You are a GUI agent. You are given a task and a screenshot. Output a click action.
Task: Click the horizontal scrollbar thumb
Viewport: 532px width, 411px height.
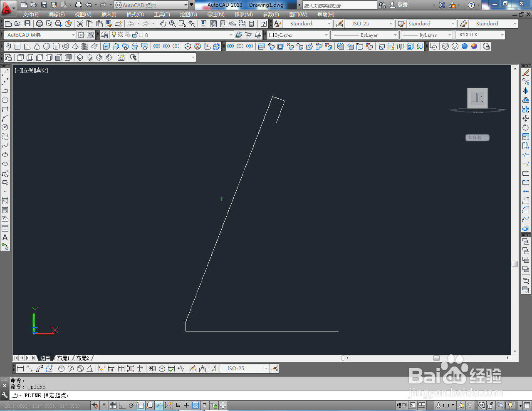pyautogui.click(x=436, y=358)
